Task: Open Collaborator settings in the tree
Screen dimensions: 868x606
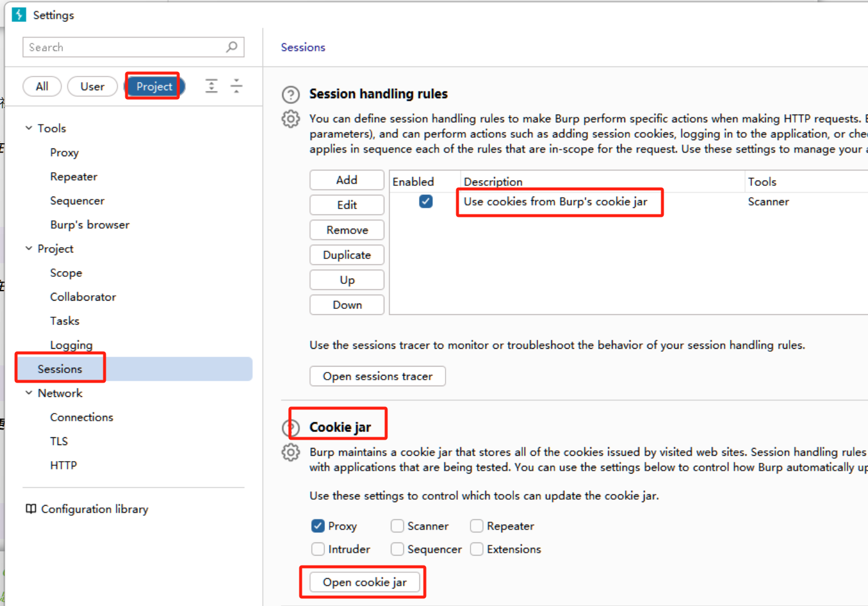Action: 83,297
